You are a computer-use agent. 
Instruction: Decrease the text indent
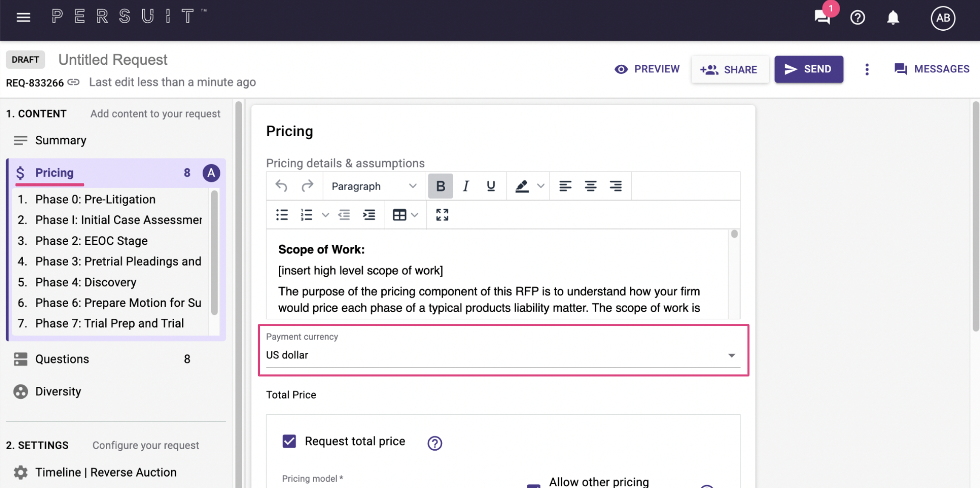344,215
